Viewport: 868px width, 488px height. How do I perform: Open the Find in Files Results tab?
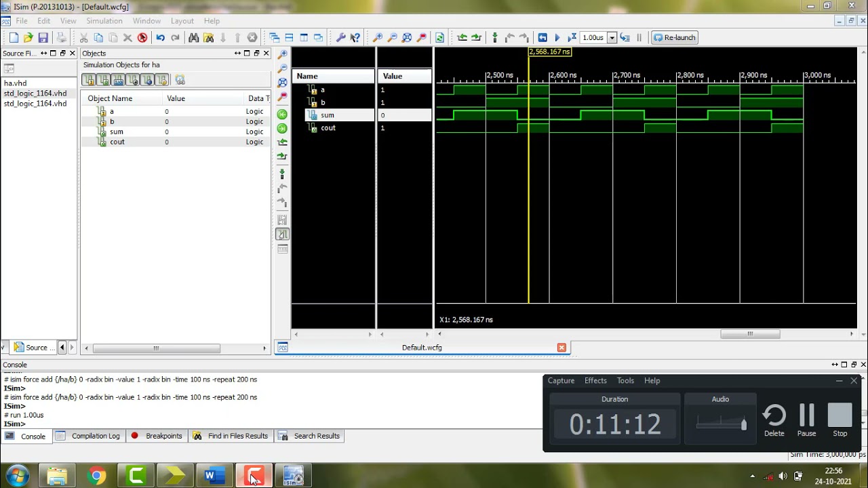click(x=231, y=436)
